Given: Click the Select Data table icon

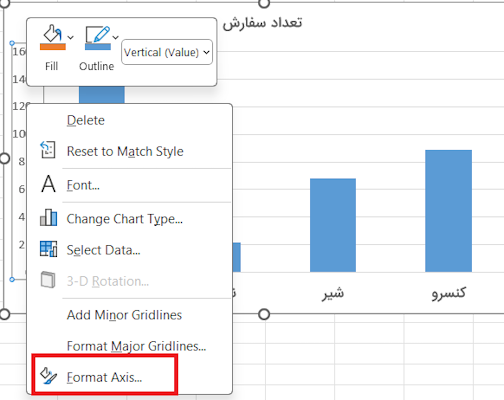Looking at the screenshot, I should (48, 249).
